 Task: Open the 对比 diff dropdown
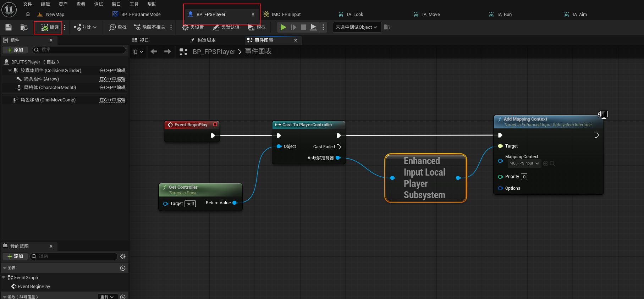pyautogui.click(x=85, y=27)
